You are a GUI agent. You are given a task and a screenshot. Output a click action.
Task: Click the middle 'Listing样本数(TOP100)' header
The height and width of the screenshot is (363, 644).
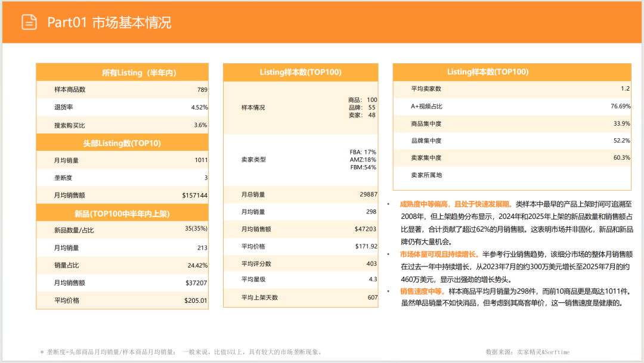(x=301, y=72)
